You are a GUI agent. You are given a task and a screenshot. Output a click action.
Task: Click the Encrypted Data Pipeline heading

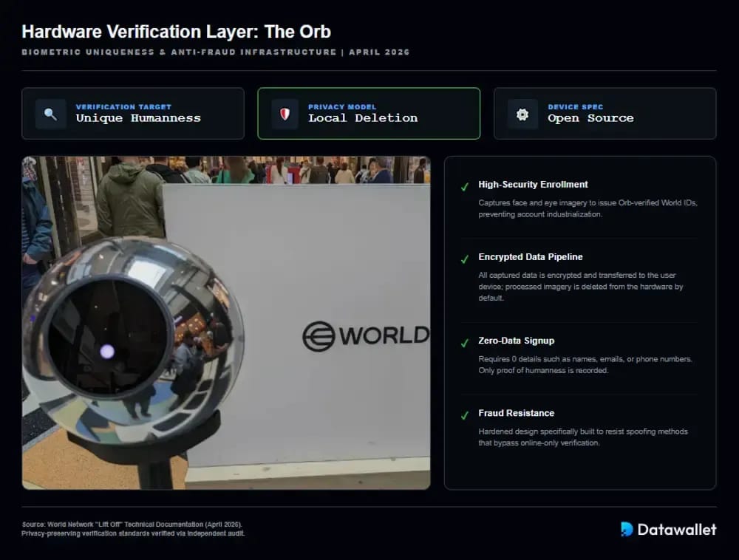tap(530, 257)
